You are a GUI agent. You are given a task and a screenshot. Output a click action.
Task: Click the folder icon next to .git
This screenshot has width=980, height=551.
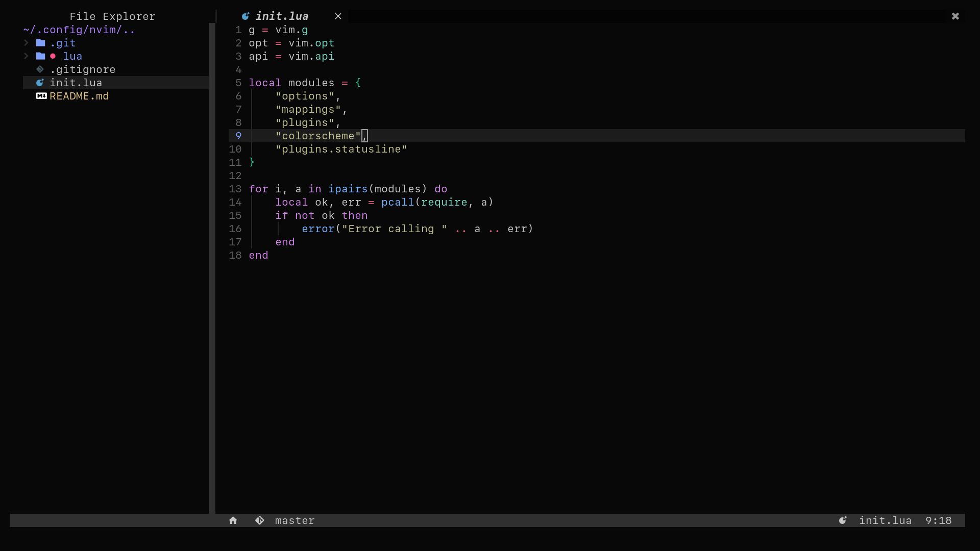41,43
